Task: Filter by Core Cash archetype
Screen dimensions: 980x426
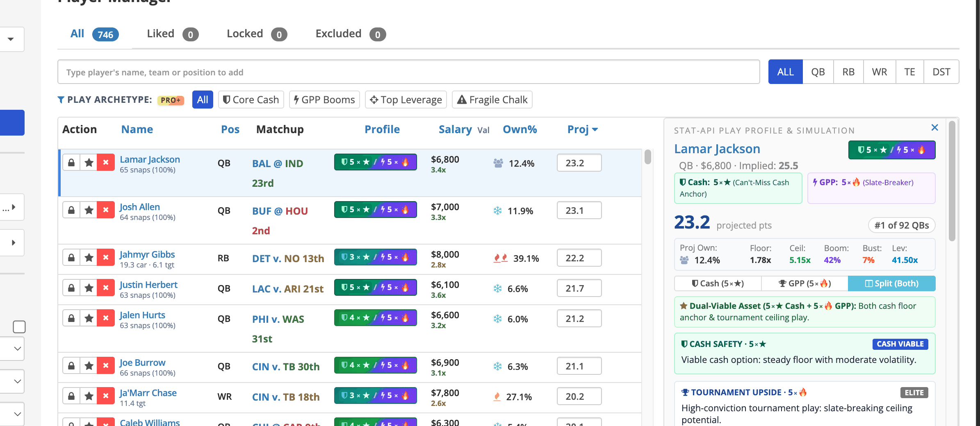Action: 251,100
